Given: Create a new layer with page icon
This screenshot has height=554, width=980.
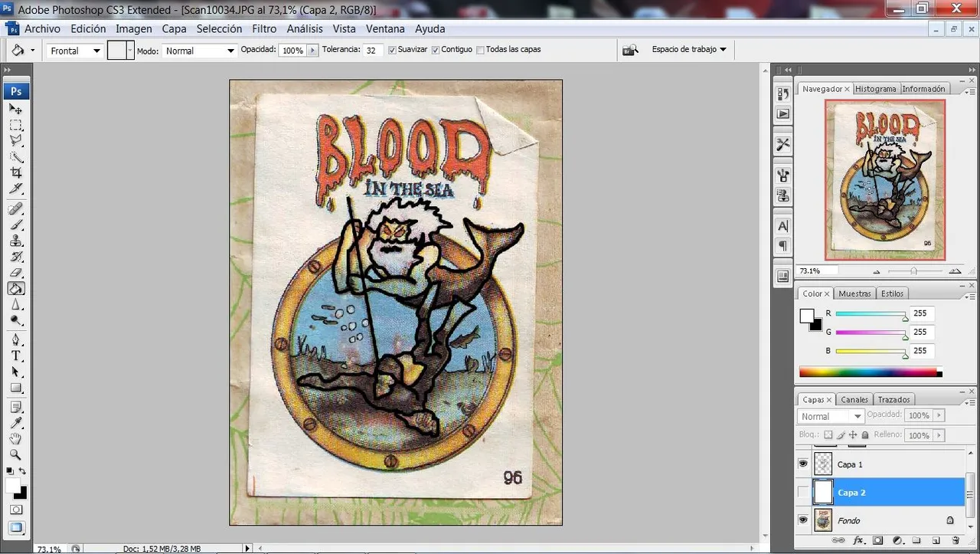Looking at the screenshot, I should (x=936, y=541).
